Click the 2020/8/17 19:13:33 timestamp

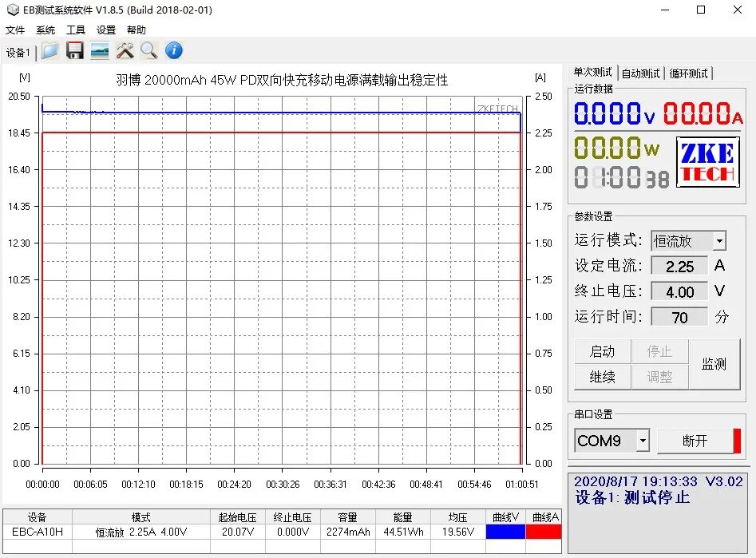(635, 481)
